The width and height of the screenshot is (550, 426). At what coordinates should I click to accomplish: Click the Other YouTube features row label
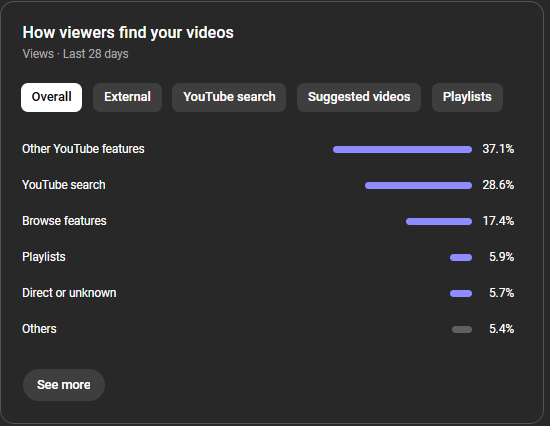[x=83, y=149]
